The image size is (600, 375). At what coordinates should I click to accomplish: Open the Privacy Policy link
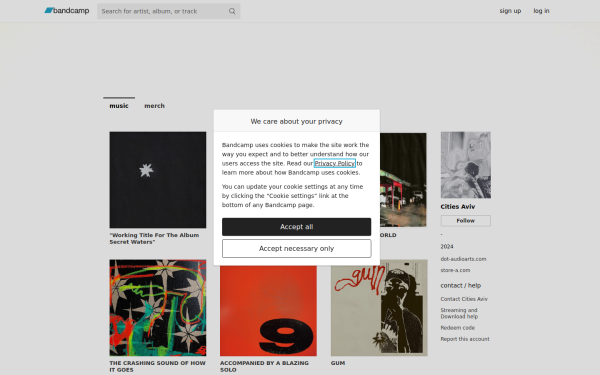pyautogui.click(x=334, y=163)
